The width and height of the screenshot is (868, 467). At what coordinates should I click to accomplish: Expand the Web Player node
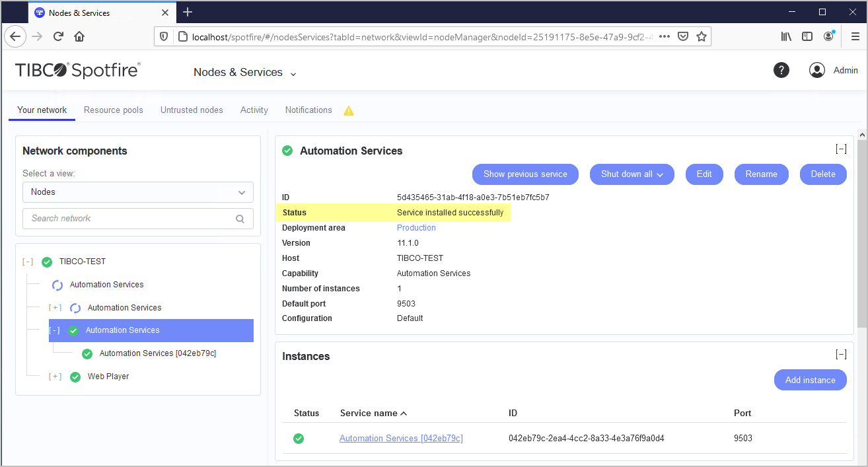(x=55, y=377)
